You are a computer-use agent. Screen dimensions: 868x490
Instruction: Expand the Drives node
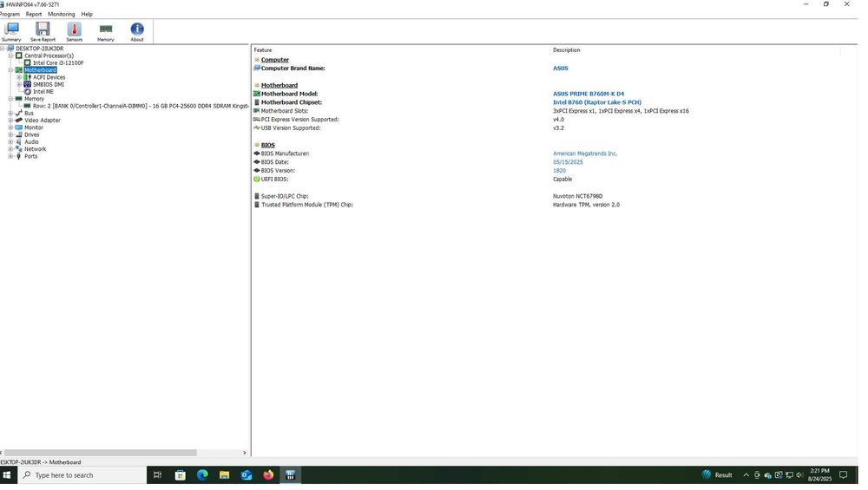click(10, 135)
